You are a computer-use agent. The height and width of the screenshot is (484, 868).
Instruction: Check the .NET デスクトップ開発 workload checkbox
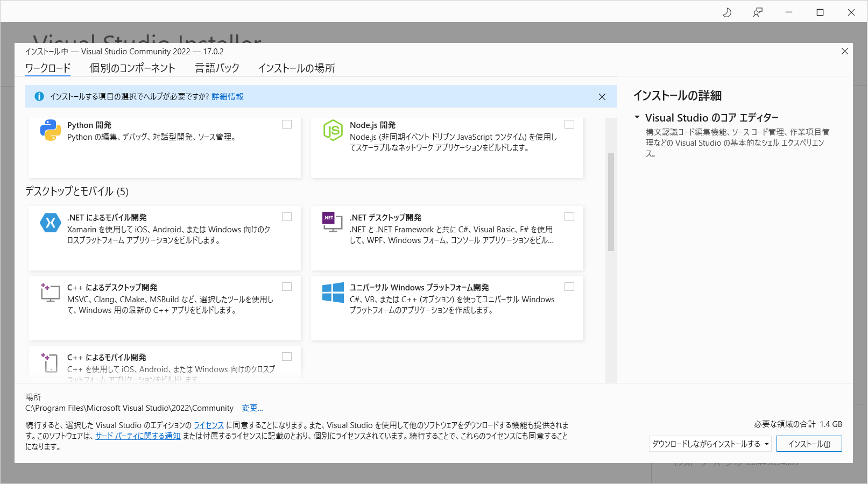point(569,217)
